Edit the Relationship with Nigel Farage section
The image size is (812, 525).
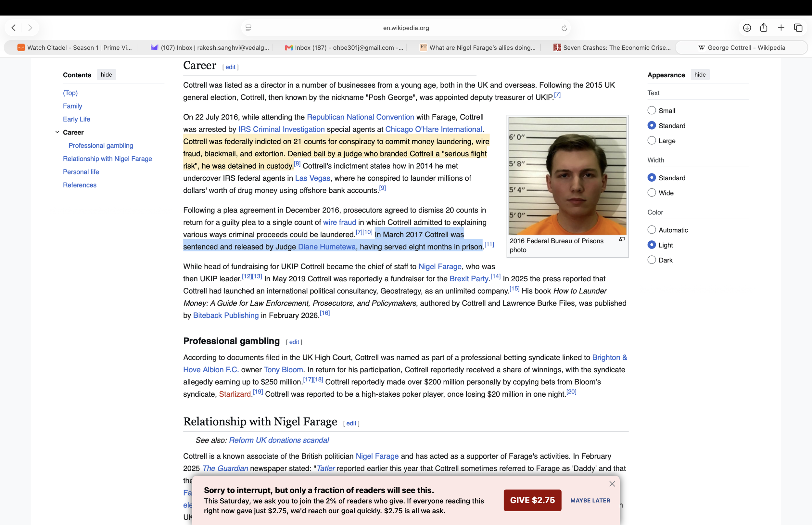click(x=351, y=423)
